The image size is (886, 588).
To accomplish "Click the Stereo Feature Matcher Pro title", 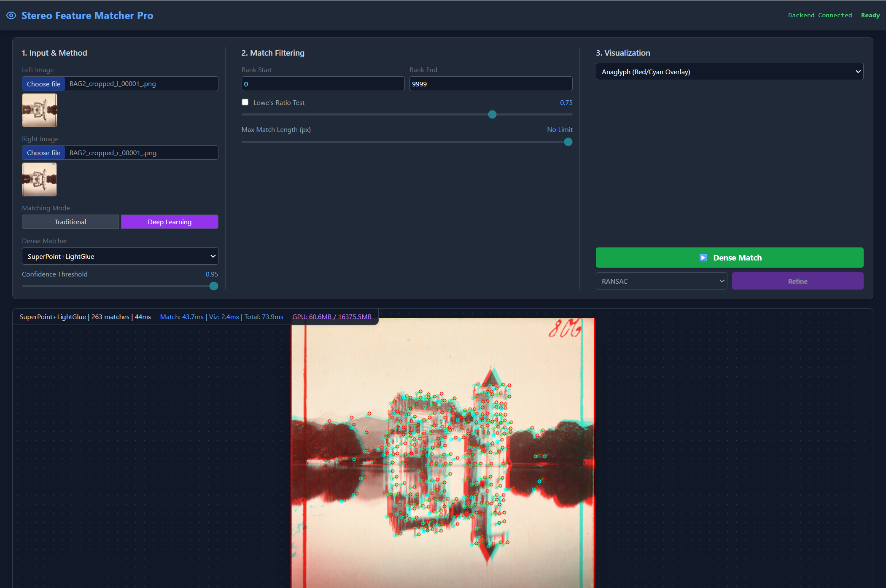I will (x=87, y=16).
